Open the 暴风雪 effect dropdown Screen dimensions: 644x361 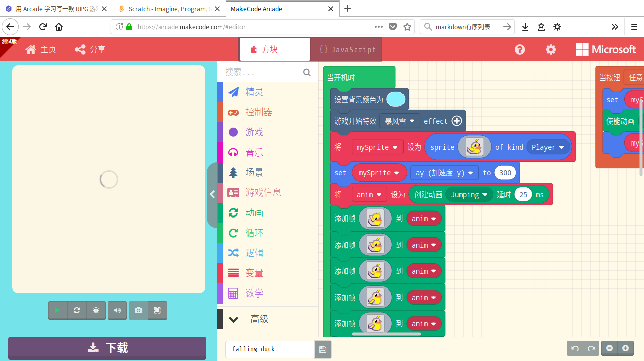399,121
